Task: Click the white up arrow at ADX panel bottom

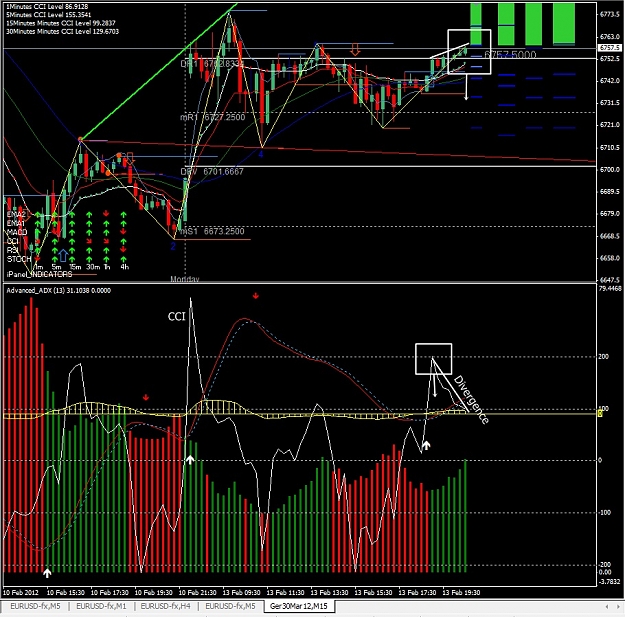Action: coord(47,573)
